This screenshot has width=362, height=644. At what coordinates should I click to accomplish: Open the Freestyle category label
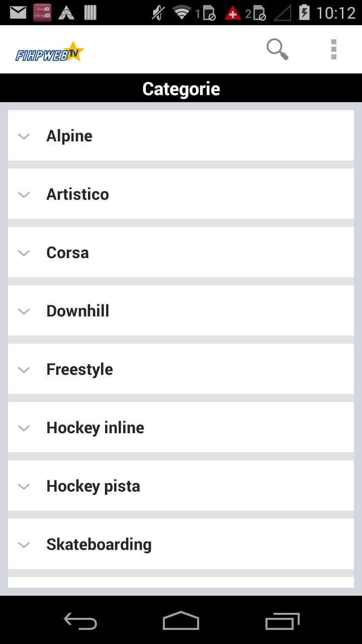pyautogui.click(x=79, y=369)
